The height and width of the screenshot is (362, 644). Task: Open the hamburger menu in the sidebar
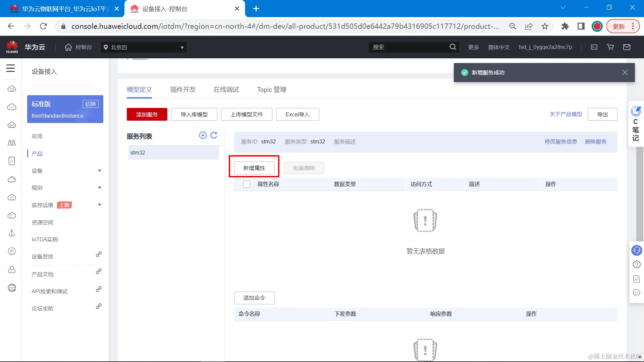(x=11, y=68)
